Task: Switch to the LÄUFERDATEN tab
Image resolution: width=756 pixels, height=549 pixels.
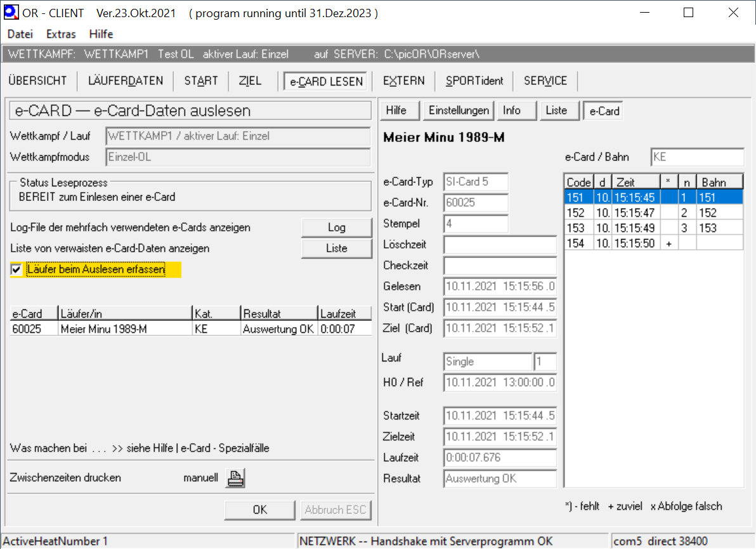Action: point(126,81)
